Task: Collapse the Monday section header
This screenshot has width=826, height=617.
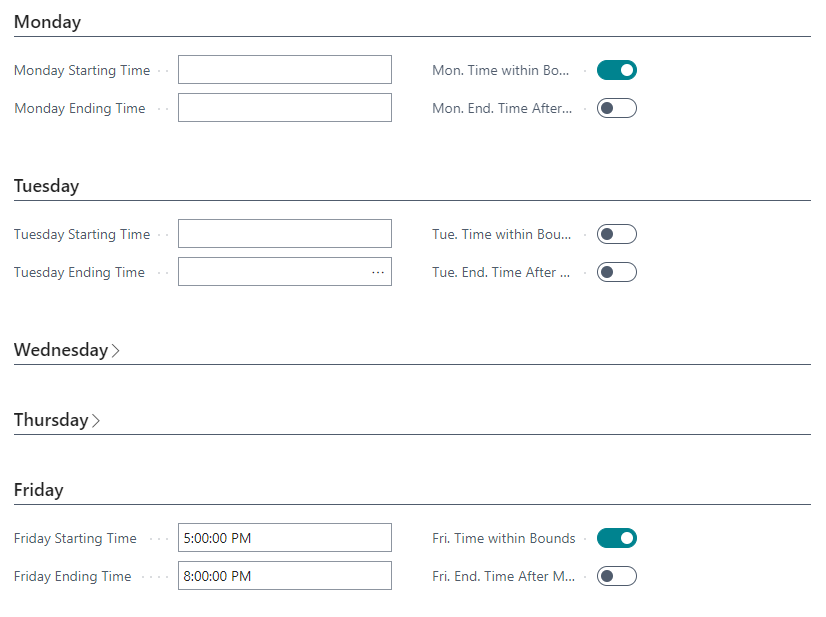Action: tap(47, 22)
